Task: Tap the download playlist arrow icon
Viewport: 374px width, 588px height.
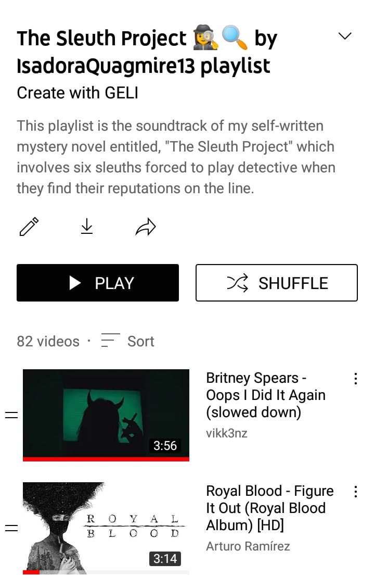Action: pyautogui.click(x=87, y=227)
